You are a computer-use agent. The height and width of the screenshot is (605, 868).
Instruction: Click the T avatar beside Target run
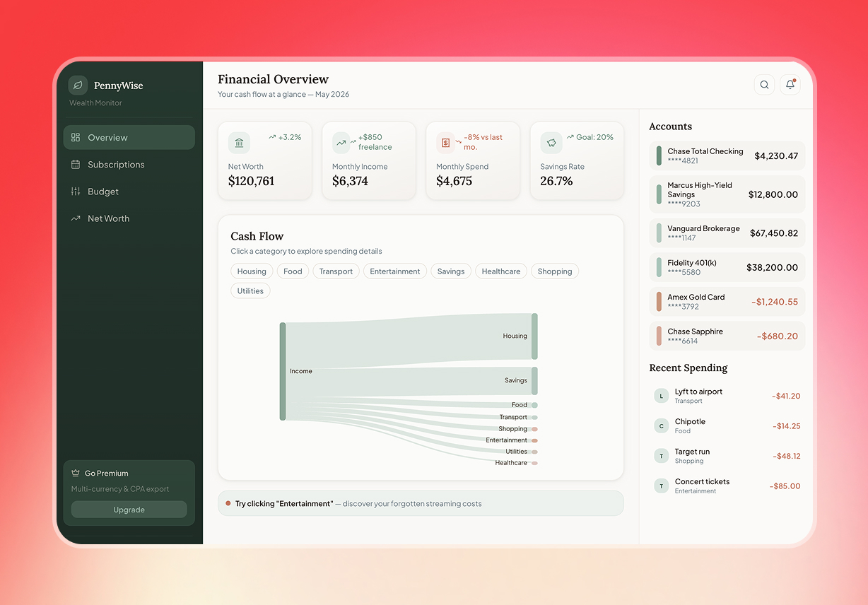[662, 456]
